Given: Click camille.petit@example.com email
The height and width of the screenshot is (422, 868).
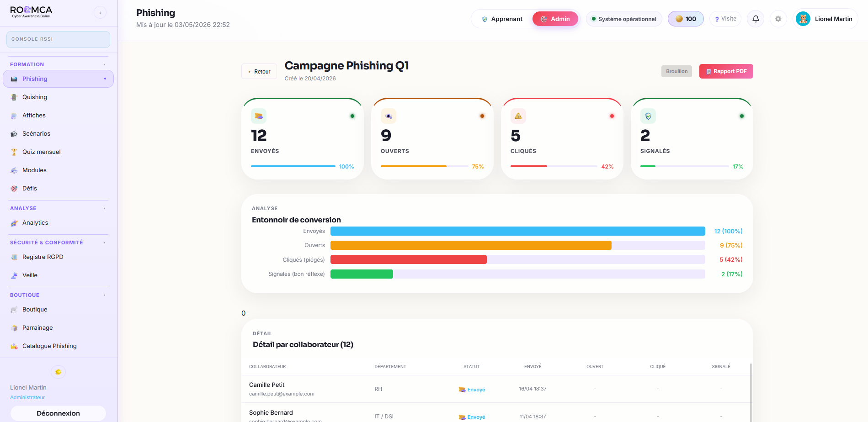Looking at the screenshot, I should click(x=282, y=394).
